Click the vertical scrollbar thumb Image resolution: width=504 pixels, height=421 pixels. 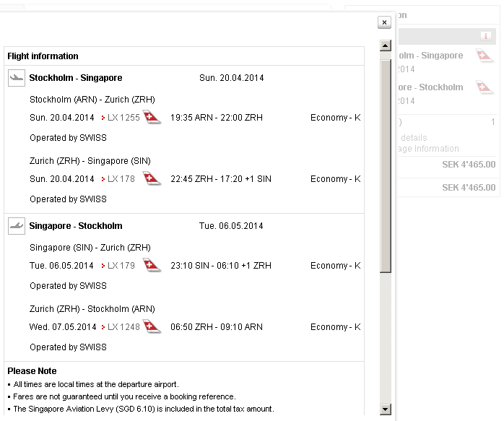pos(386,165)
